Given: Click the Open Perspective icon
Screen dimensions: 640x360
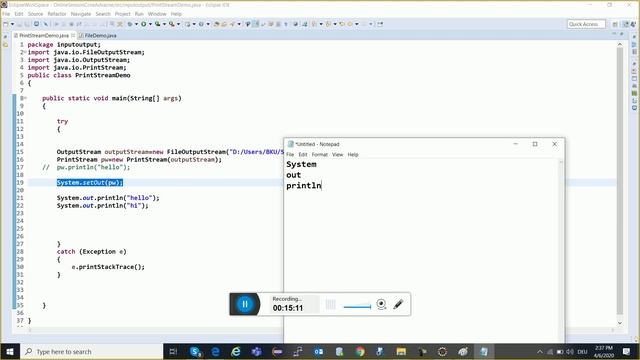Looking at the screenshot, I should (615, 24).
